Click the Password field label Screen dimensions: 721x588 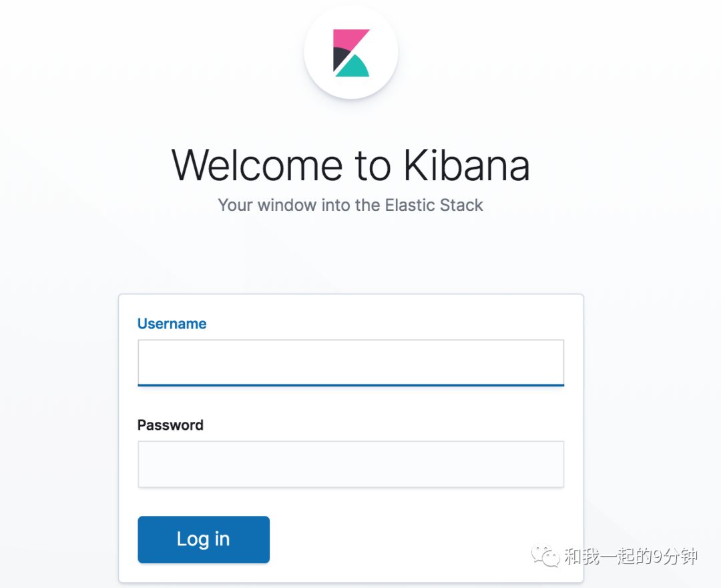(170, 425)
